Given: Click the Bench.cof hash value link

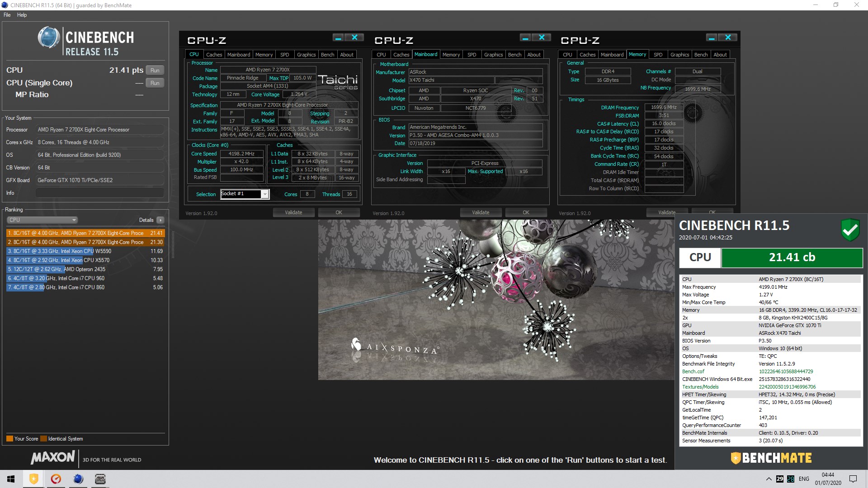Looking at the screenshot, I should (x=786, y=371).
